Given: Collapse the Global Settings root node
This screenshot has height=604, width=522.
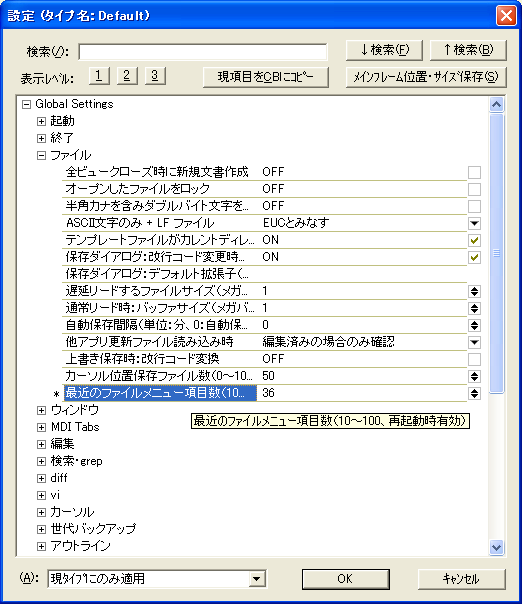Looking at the screenshot, I should (26, 104).
